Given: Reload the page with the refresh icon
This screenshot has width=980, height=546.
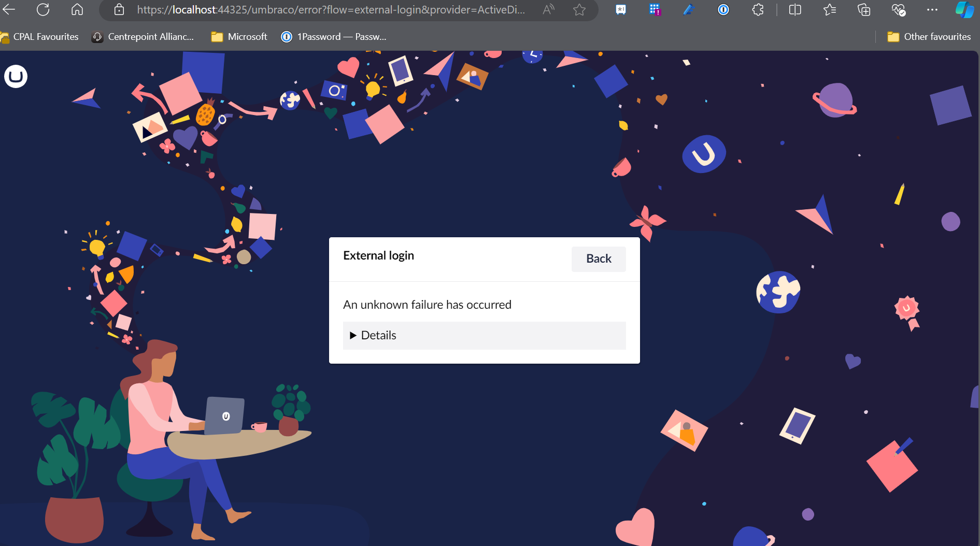Looking at the screenshot, I should click(x=44, y=9).
